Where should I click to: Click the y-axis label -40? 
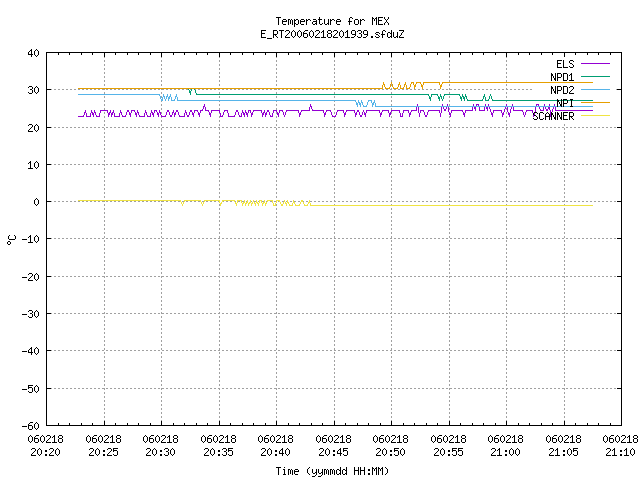[x=31, y=351]
